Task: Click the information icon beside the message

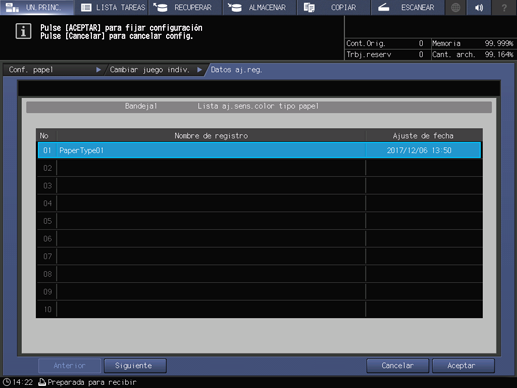Action: 23,31
